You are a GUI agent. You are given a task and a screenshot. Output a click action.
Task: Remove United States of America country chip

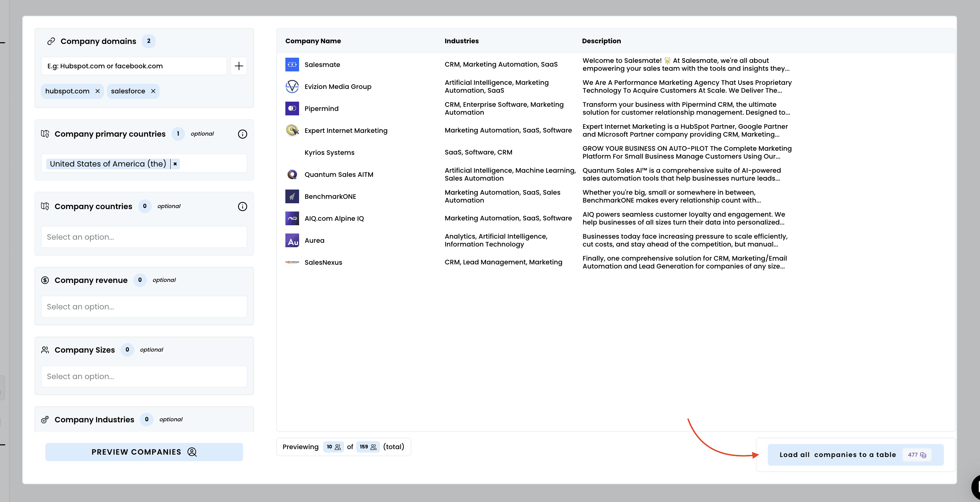[175, 163]
